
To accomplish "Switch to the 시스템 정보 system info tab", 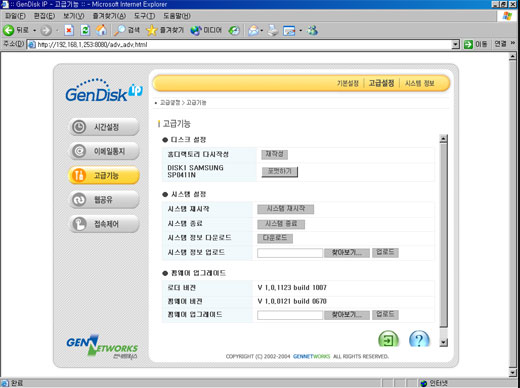I will (420, 83).
